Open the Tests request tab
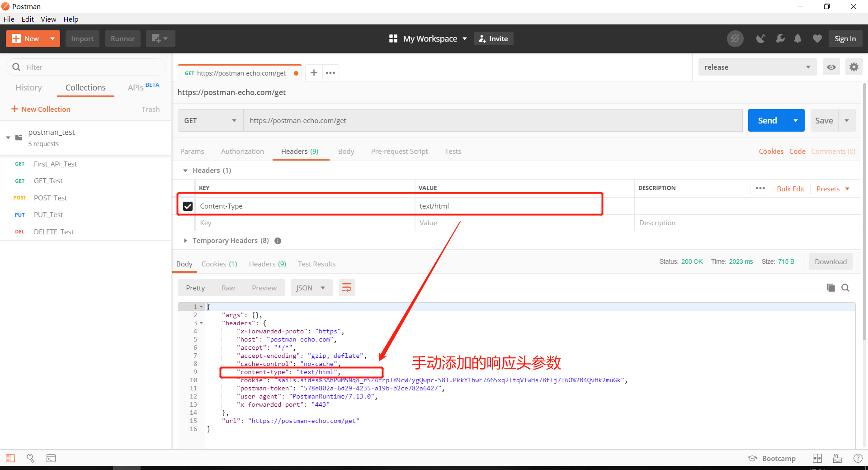The height and width of the screenshot is (470, 868). pyautogui.click(x=453, y=151)
